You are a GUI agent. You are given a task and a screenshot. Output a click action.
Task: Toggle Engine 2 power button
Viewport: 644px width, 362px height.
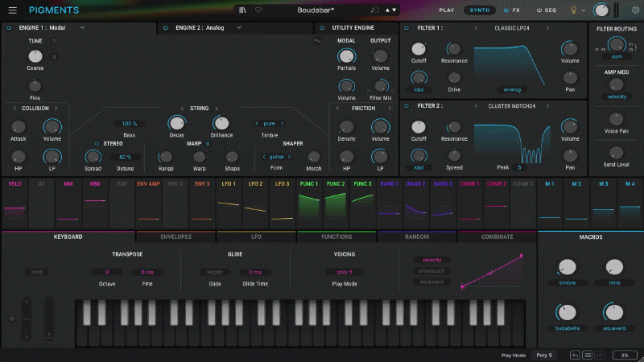point(166,27)
